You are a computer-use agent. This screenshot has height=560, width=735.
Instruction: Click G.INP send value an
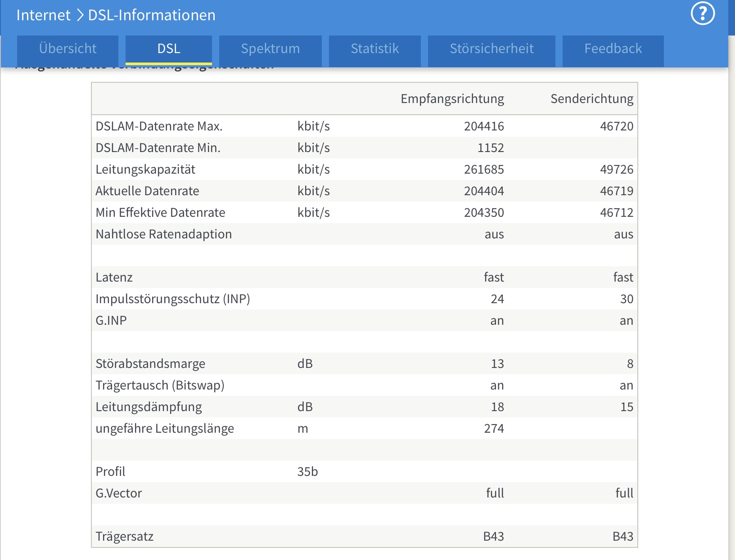[x=626, y=321]
